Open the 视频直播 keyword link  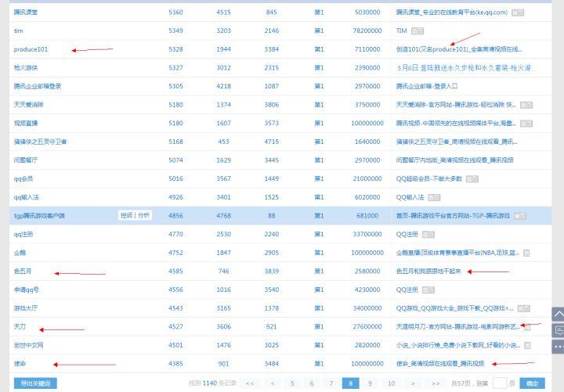(26, 124)
